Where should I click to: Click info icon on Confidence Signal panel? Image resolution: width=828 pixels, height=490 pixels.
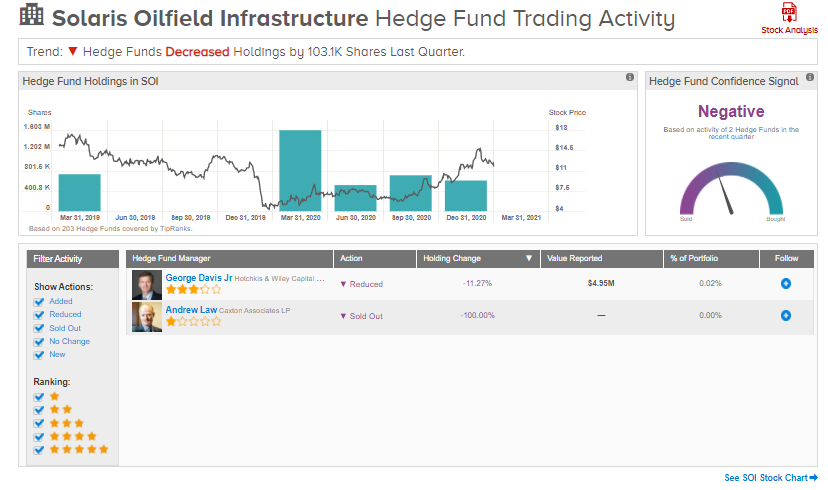pos(811,77)
